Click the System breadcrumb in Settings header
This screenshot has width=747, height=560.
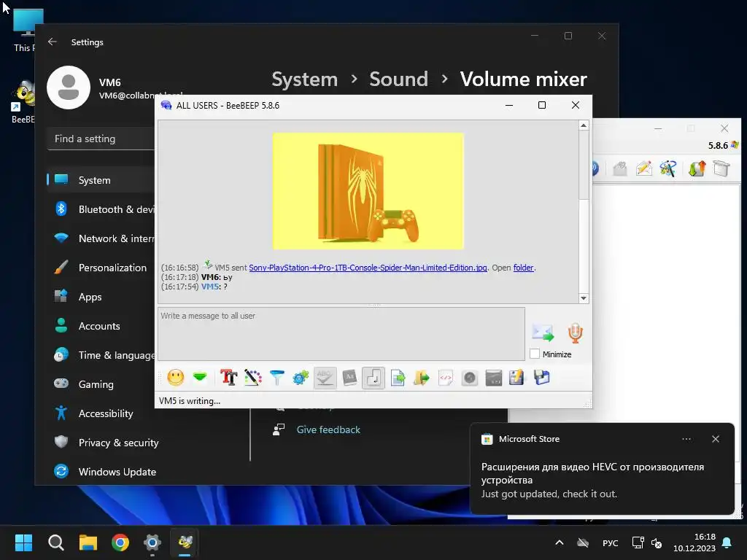(304, 79)
